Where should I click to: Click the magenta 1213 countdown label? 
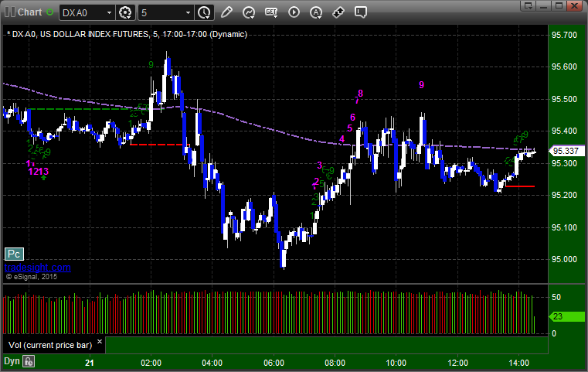[x=39, y=172]
